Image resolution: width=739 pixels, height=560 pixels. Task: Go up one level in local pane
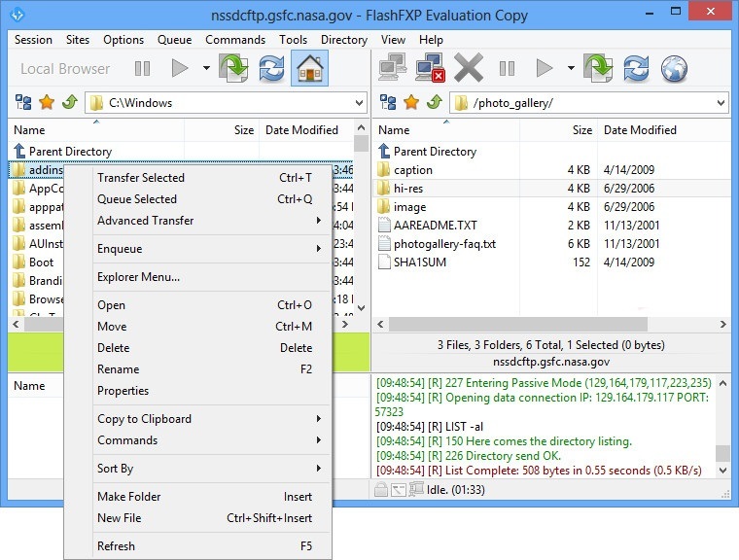(70, 102)
